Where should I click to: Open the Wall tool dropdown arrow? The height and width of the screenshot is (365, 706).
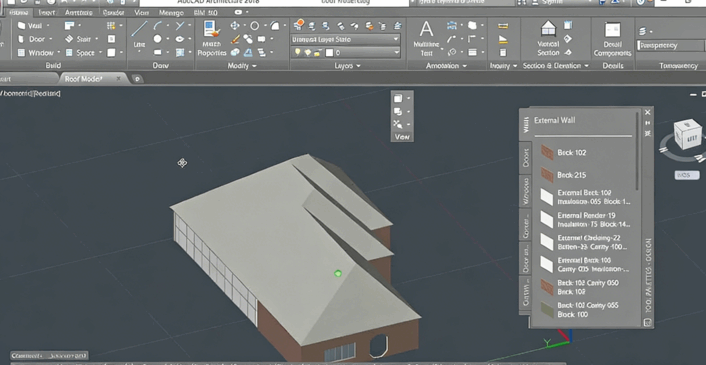point(48,26)
